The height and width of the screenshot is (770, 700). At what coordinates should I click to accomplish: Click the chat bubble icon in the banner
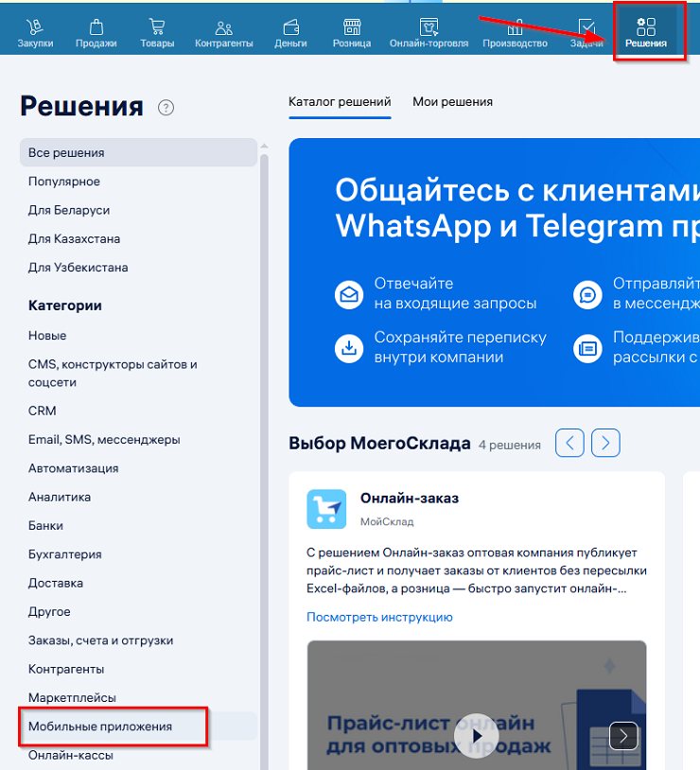[x=587, y=294]
